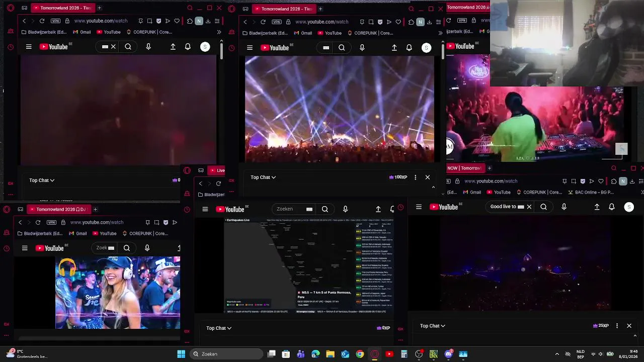Clear YouTube search text in top-left window
The image size is (644, 362).
point(113,47)
